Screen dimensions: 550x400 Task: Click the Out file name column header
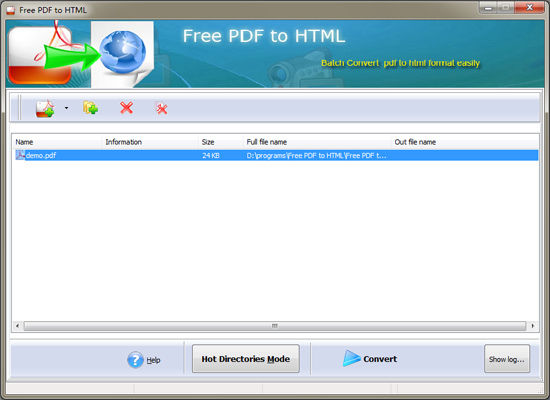(x=415, y=142)
